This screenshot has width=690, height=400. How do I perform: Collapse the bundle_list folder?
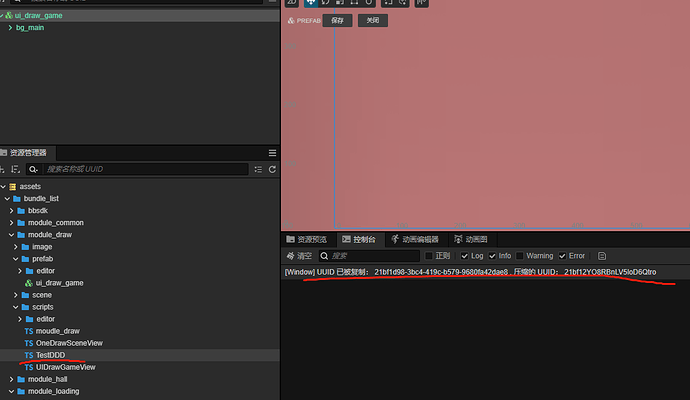(x=7, y=198)
